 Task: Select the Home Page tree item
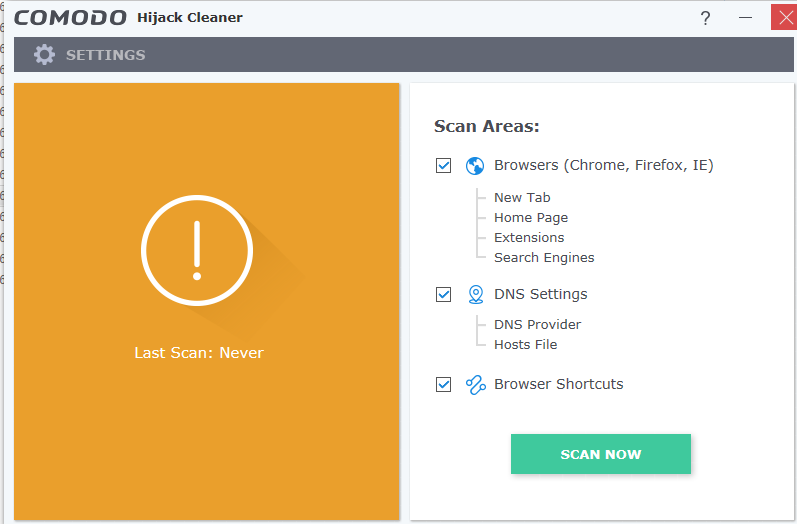[531, 218]
